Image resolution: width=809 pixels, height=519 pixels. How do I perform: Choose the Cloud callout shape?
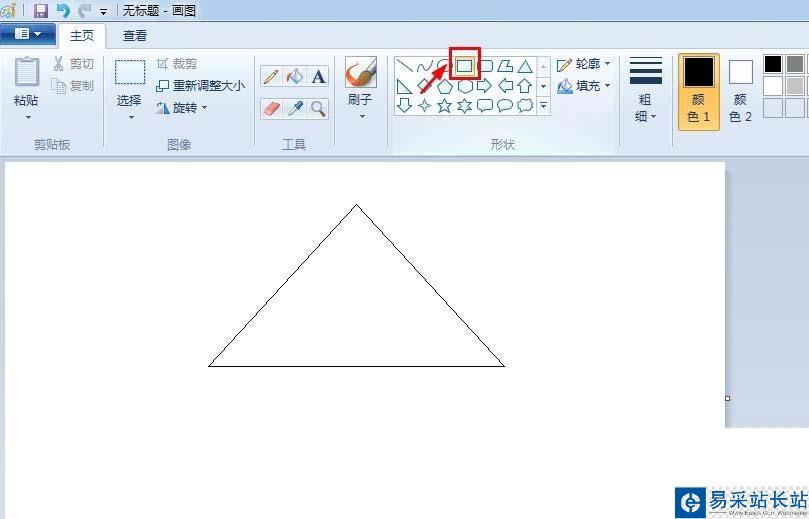525,105
